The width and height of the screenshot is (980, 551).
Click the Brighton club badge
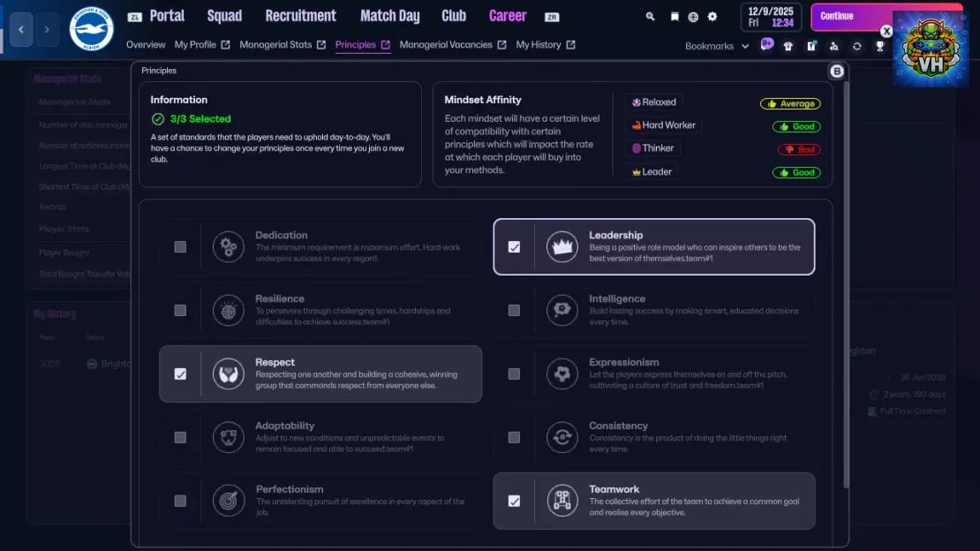pos(91,29)
